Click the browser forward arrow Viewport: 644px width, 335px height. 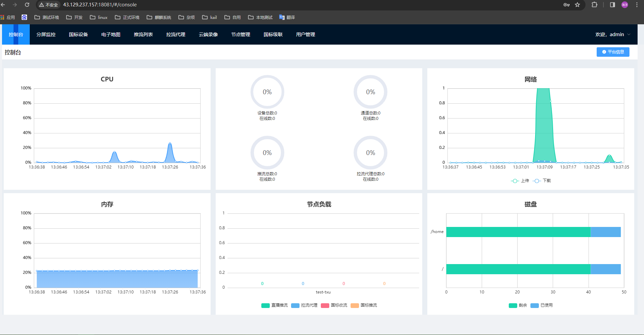15,5
